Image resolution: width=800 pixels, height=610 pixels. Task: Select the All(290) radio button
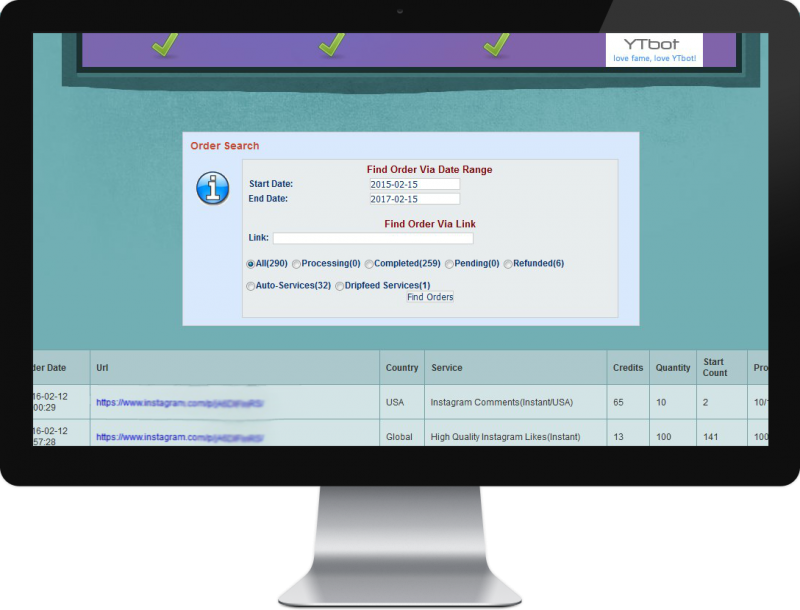[x=251, y=264]
